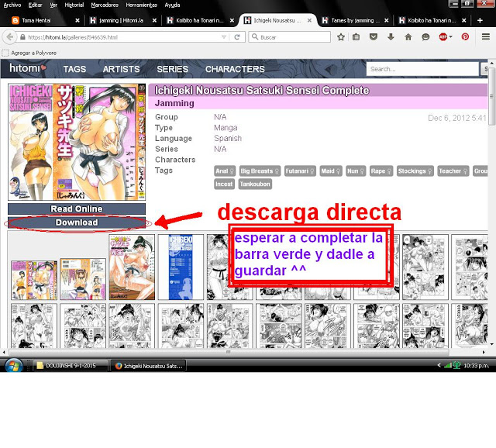The height and width of the screenshot is (448, 496).
Task: Click the vertical scrollbar thumb
Action: [x=491, y=96]
